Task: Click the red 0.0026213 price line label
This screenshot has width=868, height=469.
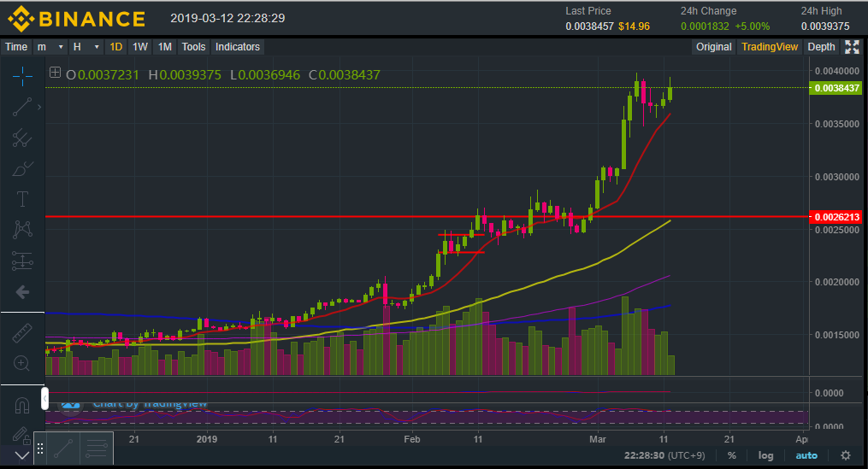Action: click(x=836, y=217)
